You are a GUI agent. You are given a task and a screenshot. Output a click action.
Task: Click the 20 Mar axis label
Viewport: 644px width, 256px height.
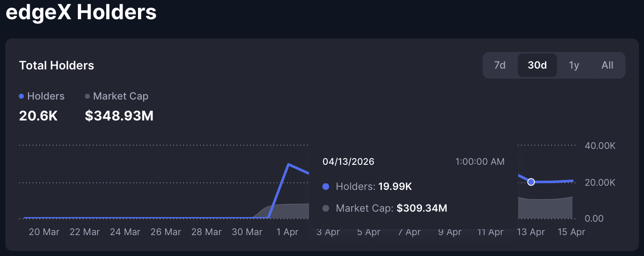43,232
